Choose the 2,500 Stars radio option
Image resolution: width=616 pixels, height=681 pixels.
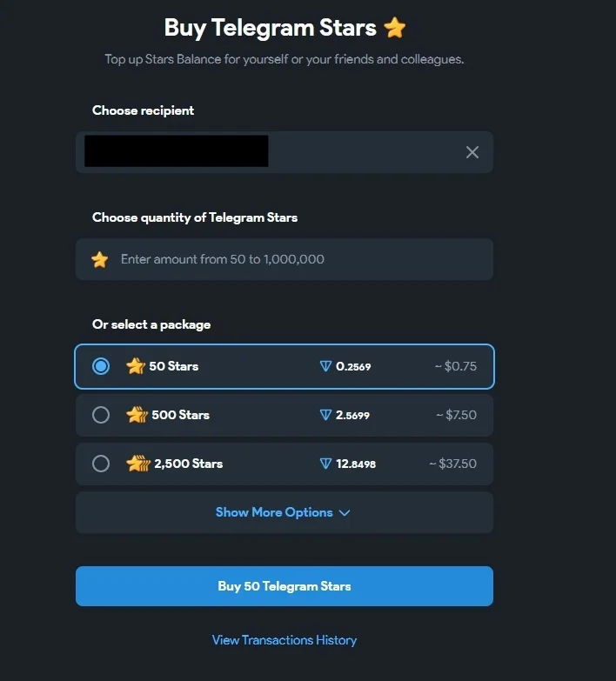(101, 464)
